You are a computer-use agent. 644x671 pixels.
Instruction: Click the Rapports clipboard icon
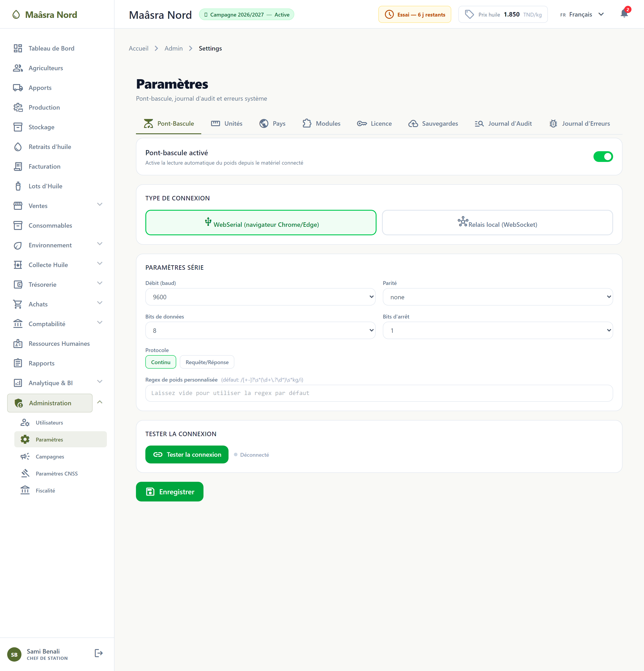point(18,363)
